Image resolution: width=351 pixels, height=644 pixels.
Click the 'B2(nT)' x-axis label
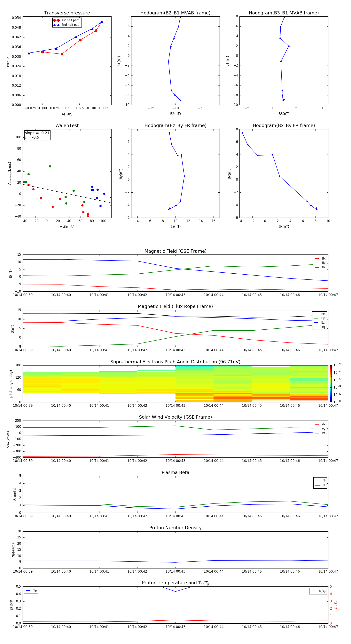point(175,114)
